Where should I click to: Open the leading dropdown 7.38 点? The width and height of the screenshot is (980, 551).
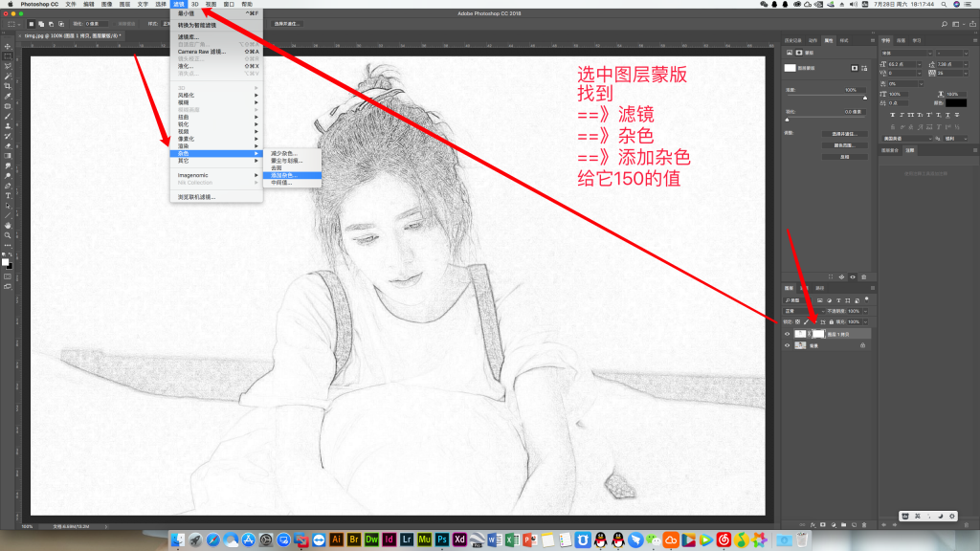point(966,64)
